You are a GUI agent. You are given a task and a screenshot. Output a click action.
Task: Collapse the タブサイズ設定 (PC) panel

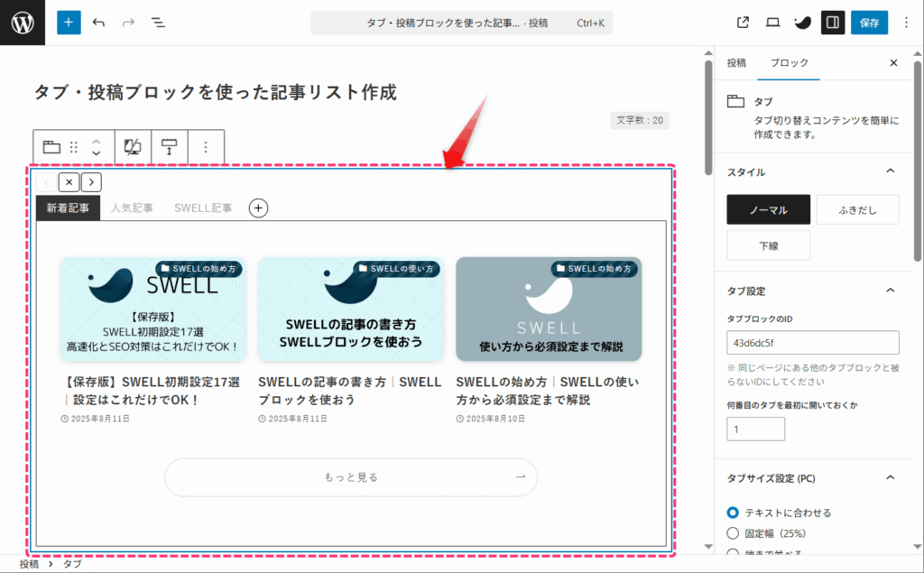[891, 477]
